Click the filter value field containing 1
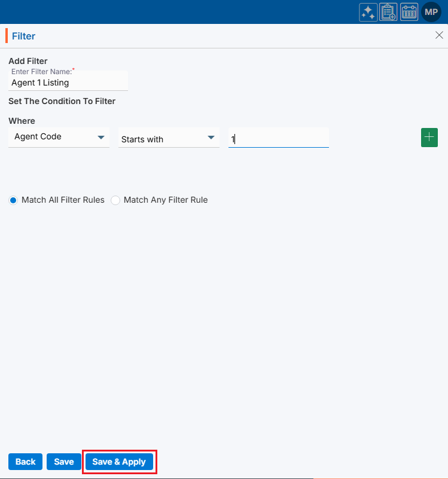 [x=278, y=139]
